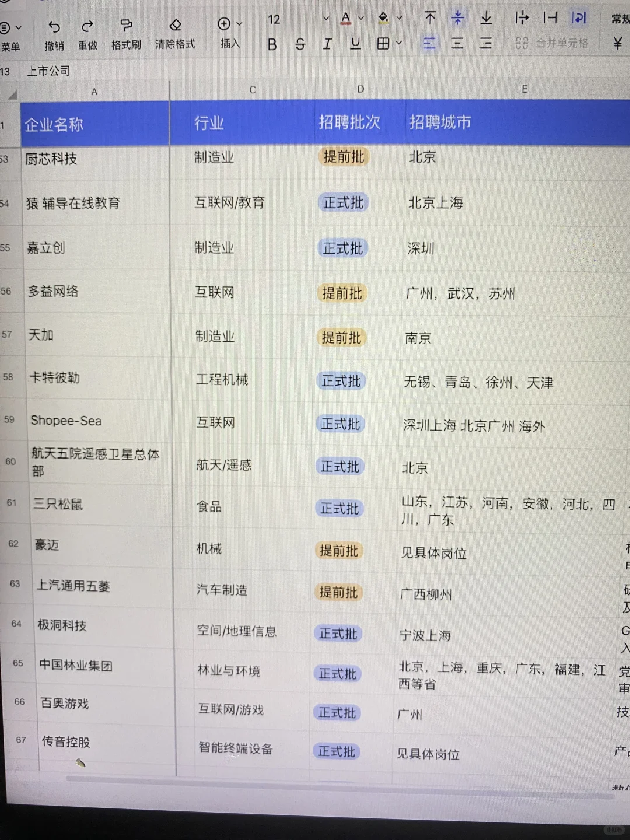Open the font size dropdown arrow
The width and height of the screenshot is (630, 840).
tap(325, 19)
